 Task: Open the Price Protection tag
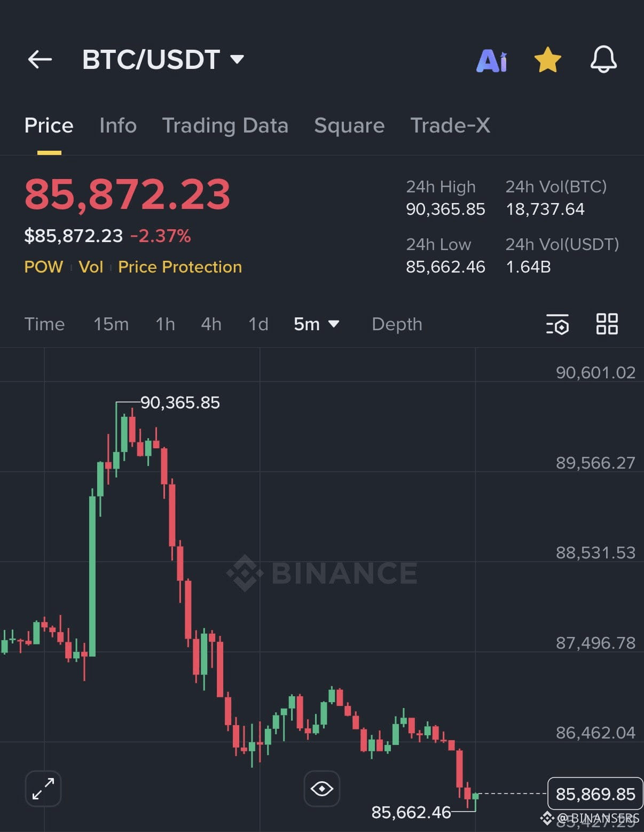pyautogui.click(x=180, y=267)
